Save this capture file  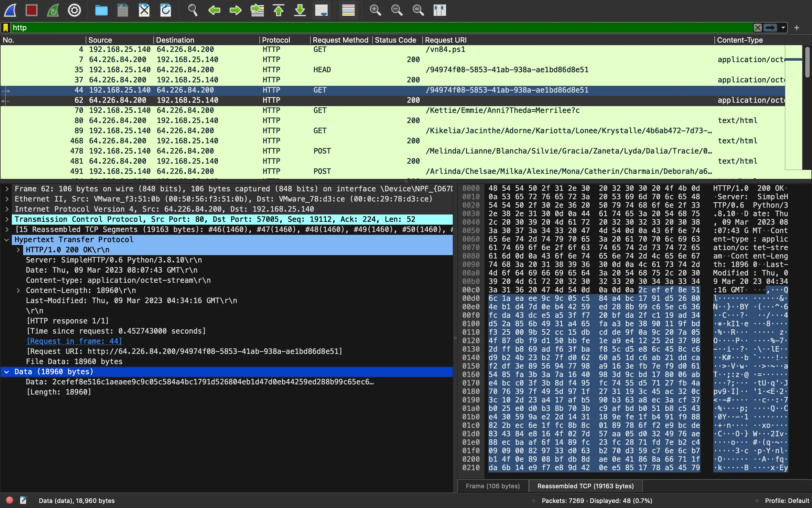(x=123, y=10)
